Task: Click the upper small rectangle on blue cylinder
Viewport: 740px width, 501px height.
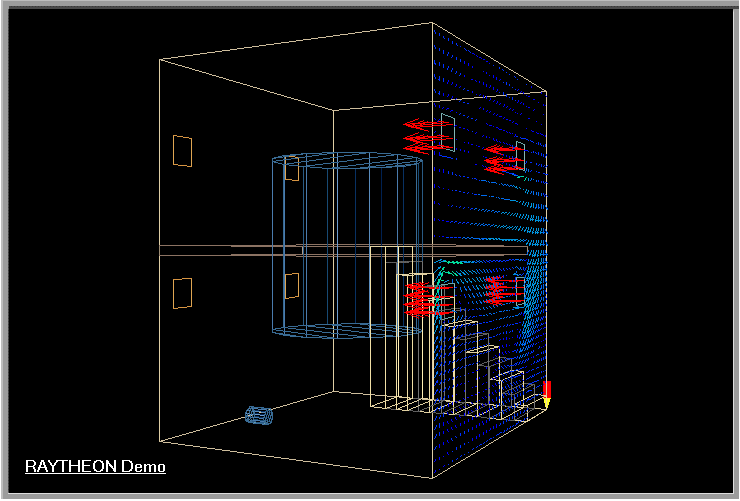Action: (292, 167)
